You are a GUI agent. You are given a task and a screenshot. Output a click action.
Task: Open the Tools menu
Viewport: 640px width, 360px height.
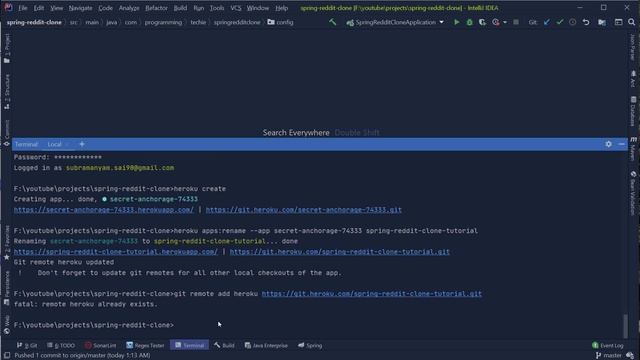[x=217, y=8]
